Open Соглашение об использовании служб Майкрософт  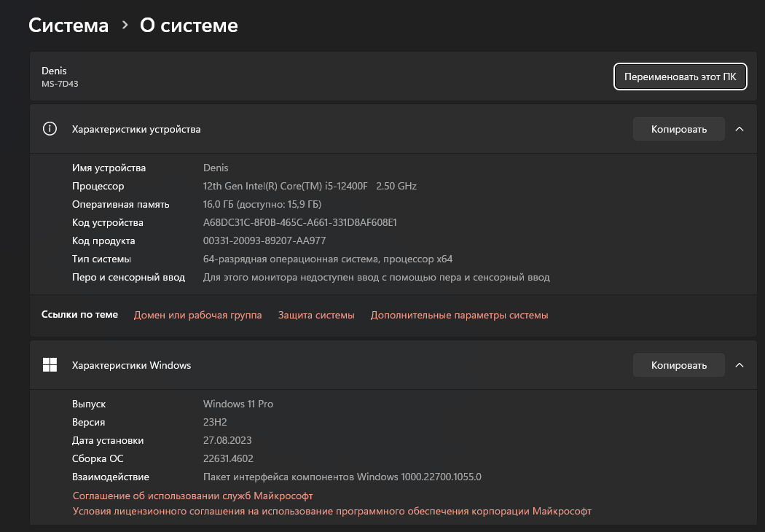point(193,496)
